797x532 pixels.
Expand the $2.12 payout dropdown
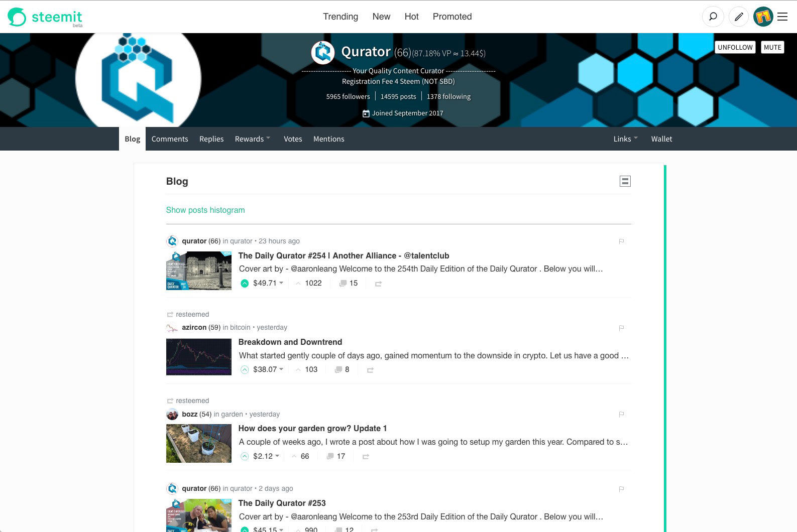click(266, 456)
